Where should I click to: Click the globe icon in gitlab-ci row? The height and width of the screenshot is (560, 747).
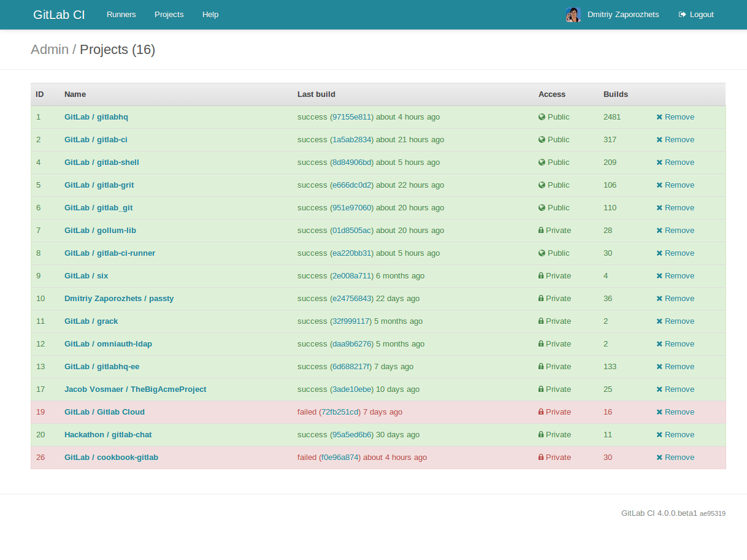[542, 140]
